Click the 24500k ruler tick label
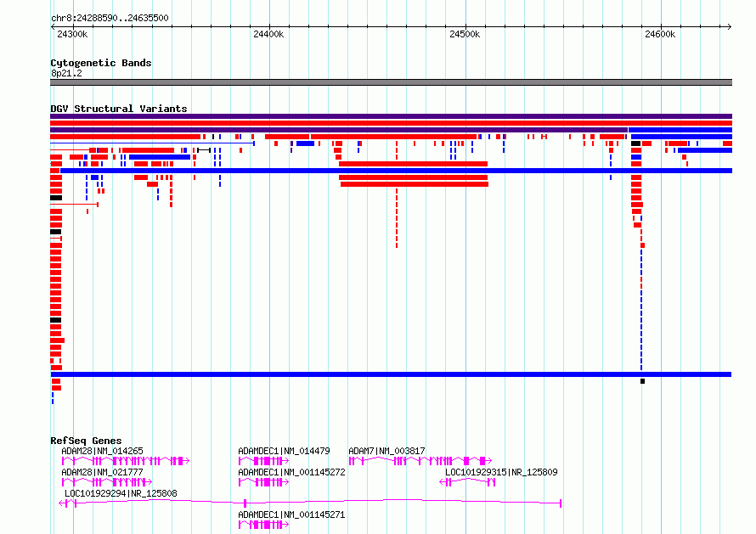Image resolution: width=756 pixels, height=534 pixels. (x=465, y=34)
